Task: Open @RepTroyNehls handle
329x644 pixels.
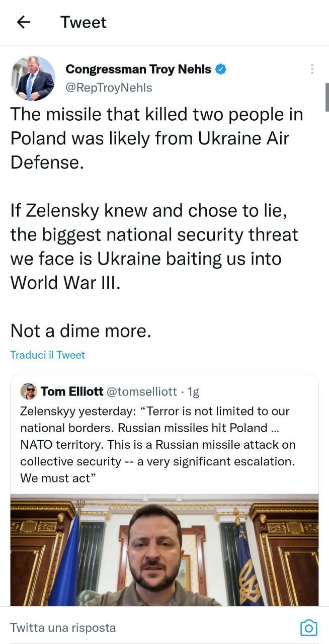Action: (x=109, y=88)
